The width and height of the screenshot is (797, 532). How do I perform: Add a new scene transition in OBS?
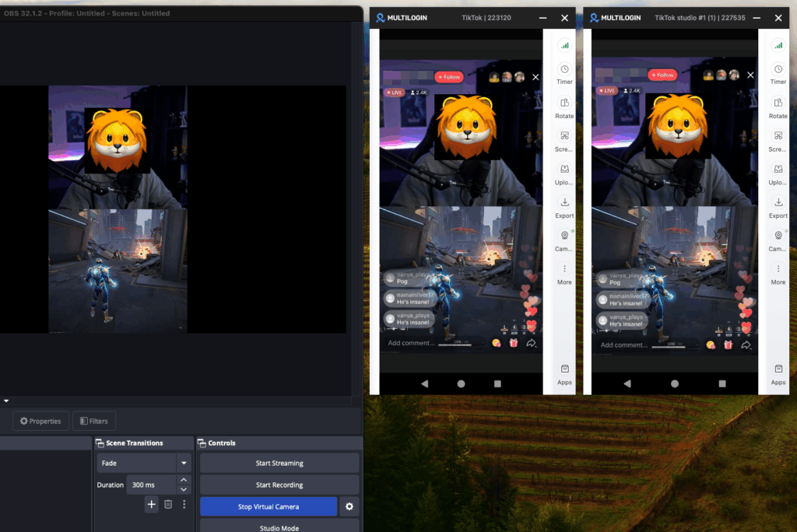[x=152, y=504]
